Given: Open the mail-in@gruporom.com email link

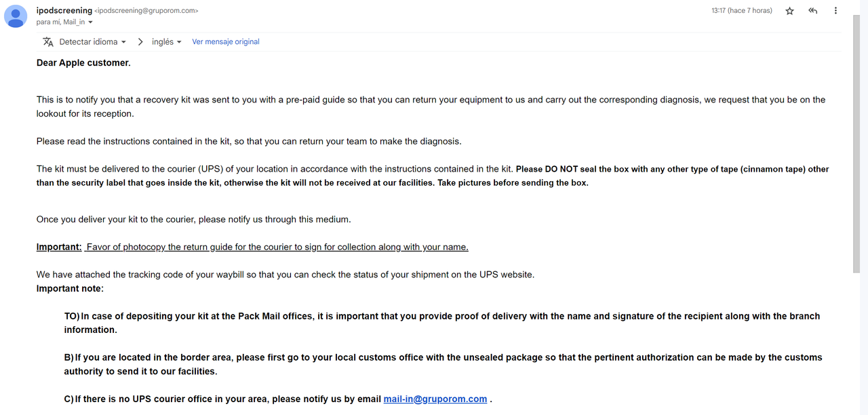Looking at the screenshot, I should click(x=435, y=399).
